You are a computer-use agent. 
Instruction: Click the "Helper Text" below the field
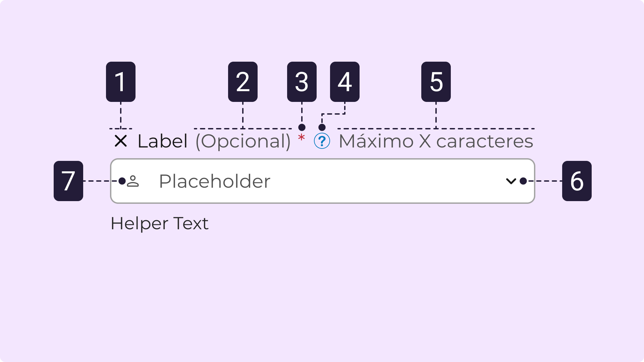coord(160,223)
